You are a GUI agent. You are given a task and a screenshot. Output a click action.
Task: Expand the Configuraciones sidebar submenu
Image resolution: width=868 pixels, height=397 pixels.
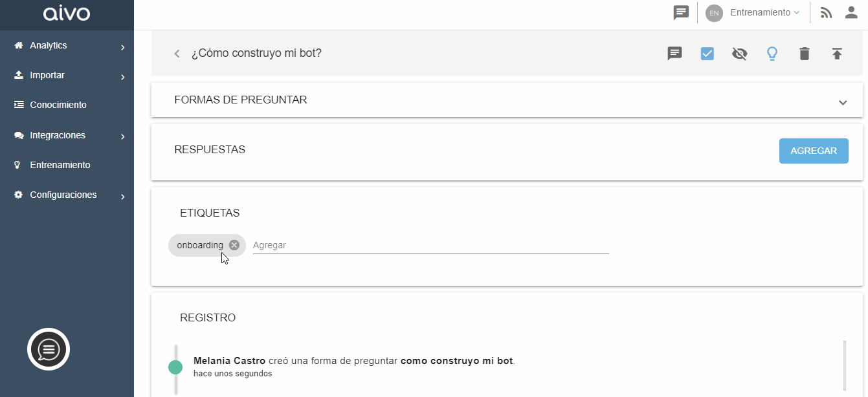pos(122,197)
